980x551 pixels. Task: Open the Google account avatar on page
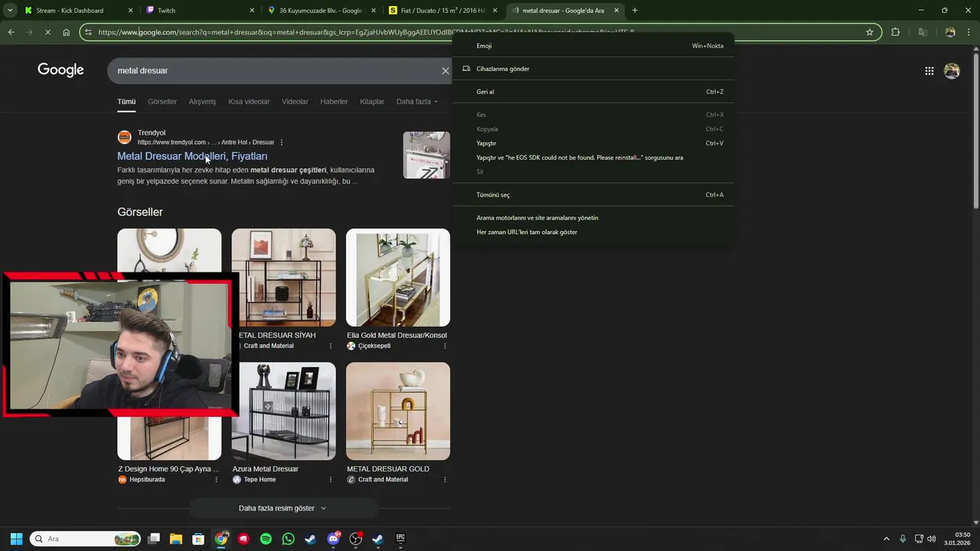[952, 70]
